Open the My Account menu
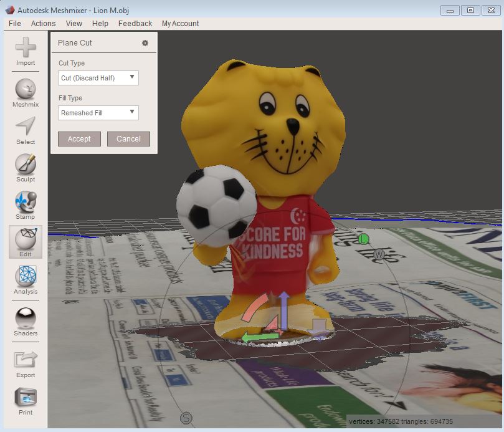Viewport: 504px width, 432px height. (180, 24)
